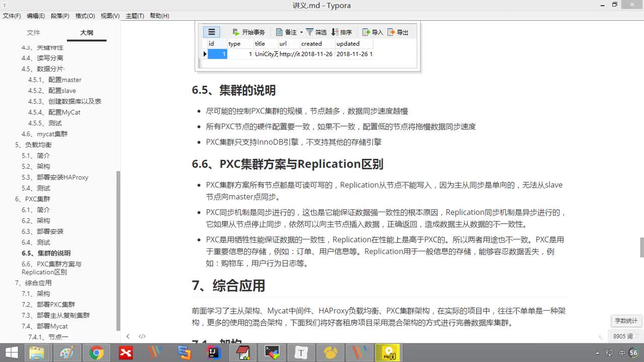
Task: Go to outline item 7.4.1、节点一
Action: [48, 337]
